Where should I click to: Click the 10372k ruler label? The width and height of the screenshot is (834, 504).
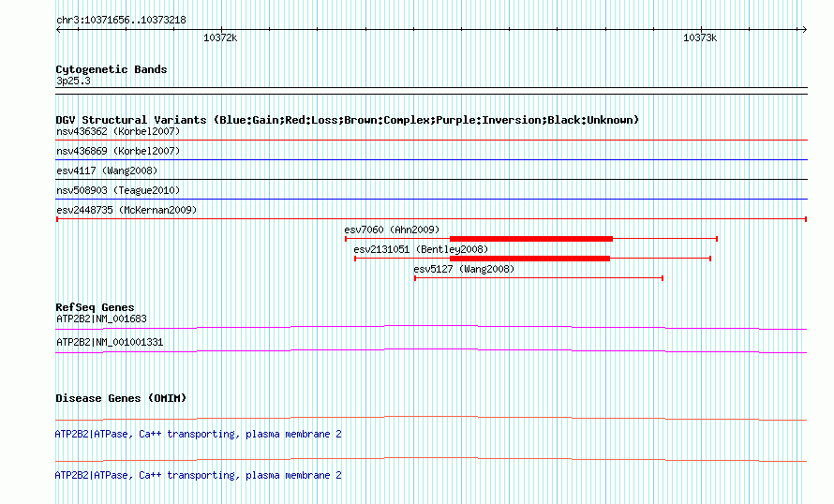point(220,37)
